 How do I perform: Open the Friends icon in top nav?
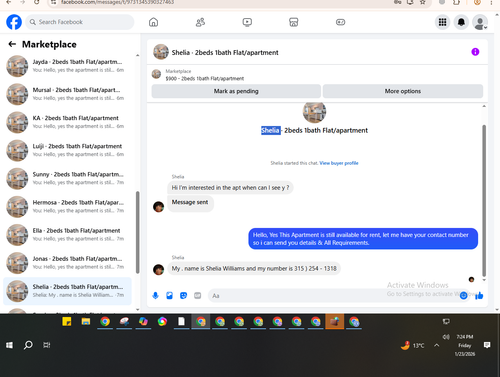[200, 22]
